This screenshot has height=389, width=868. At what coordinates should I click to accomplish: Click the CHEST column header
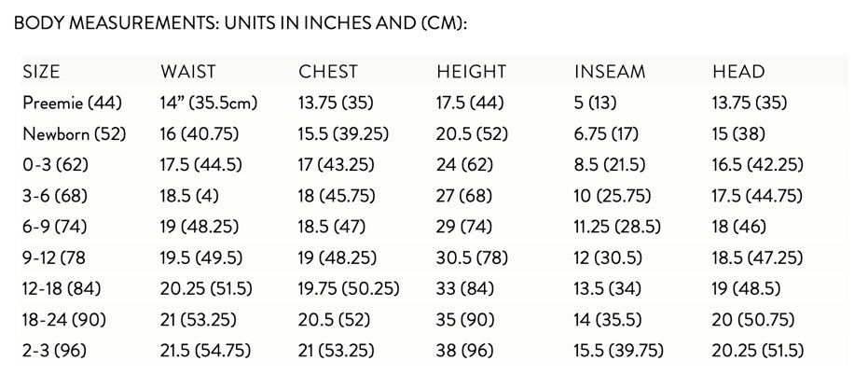click(x=327, y=72)
